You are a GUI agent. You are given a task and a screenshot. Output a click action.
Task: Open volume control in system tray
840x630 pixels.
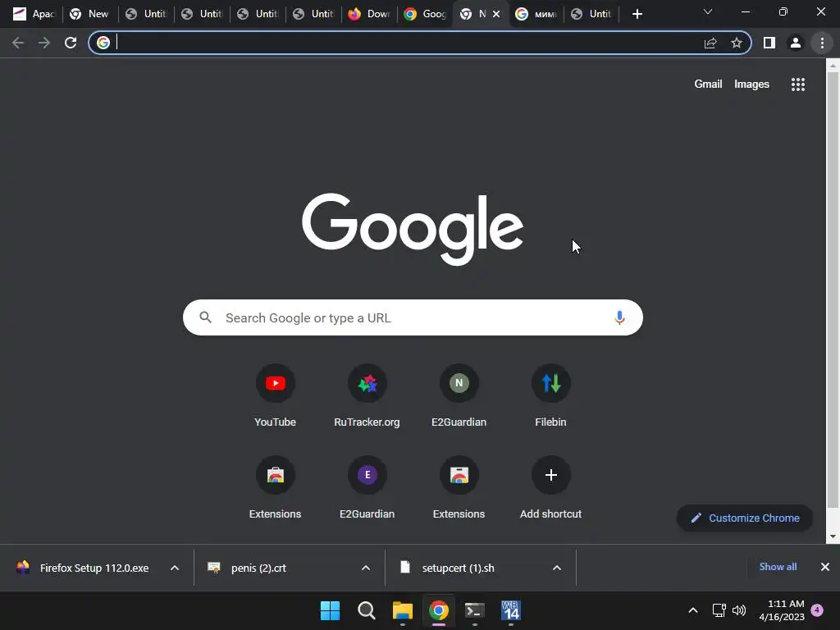739,610
